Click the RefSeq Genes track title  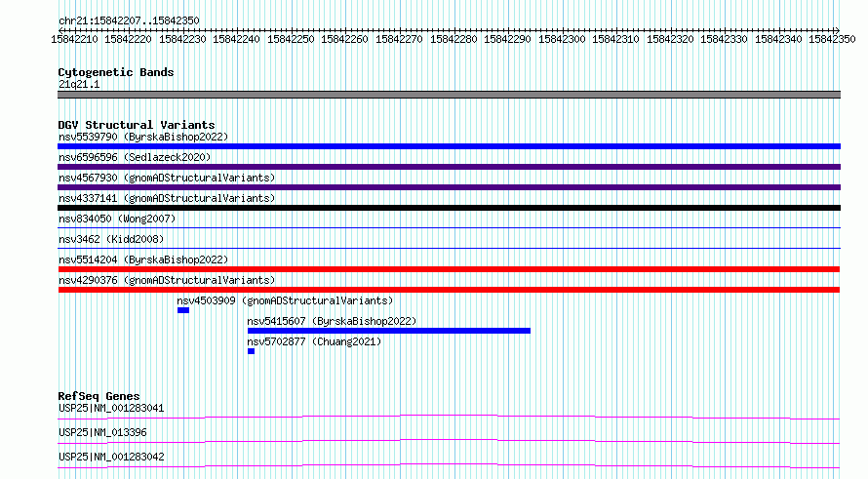(99, 396)
